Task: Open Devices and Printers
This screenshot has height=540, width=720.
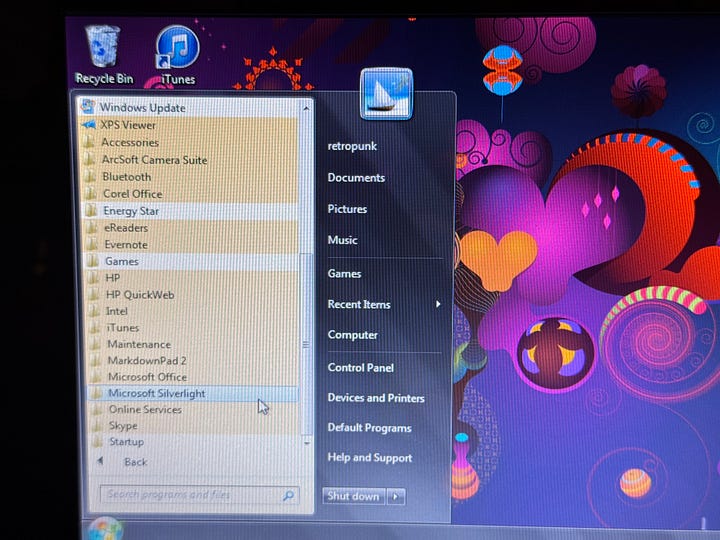Action: (x=376, y=398)
